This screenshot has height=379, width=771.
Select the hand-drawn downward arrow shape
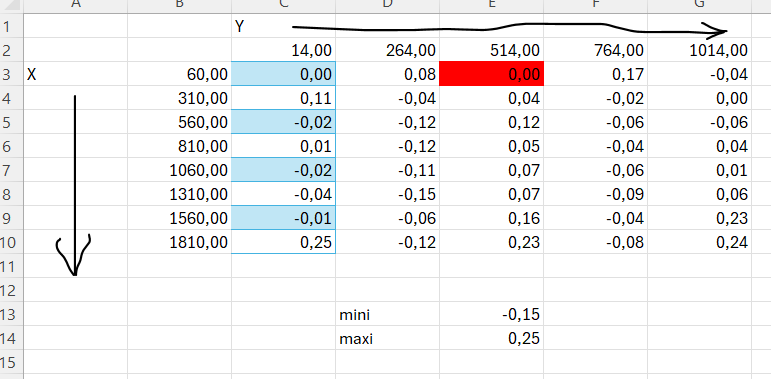click(75, 185)
